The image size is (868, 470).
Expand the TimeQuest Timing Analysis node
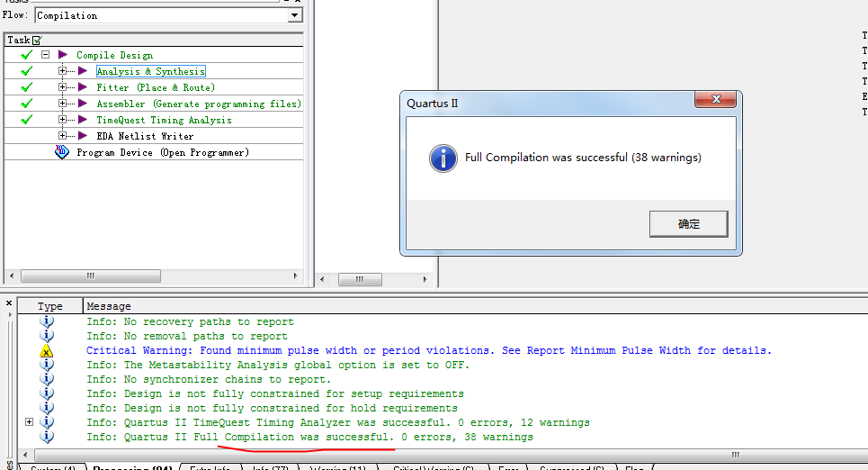(63, 120)
